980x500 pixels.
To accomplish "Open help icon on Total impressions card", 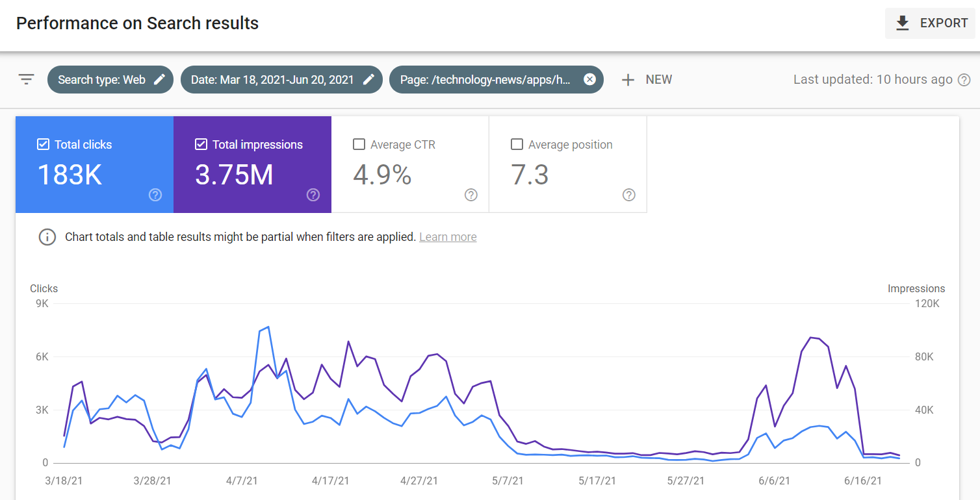I will pos(313,195).
